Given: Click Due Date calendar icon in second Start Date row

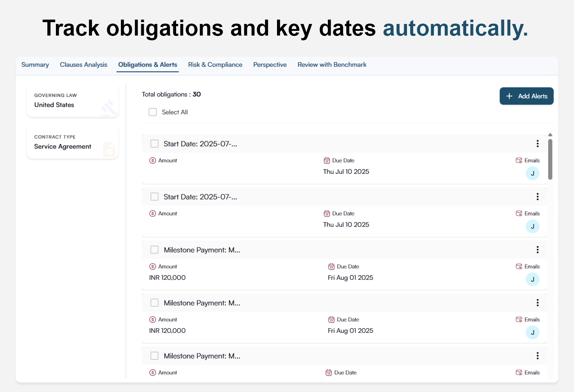Looking at the screenshot, I should (x=327, y=213).
